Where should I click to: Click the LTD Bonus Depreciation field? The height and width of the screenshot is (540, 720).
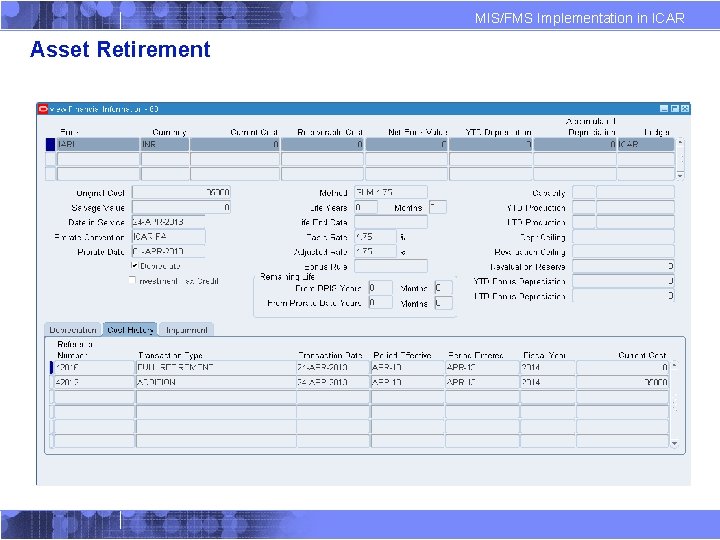pos(624,296)
